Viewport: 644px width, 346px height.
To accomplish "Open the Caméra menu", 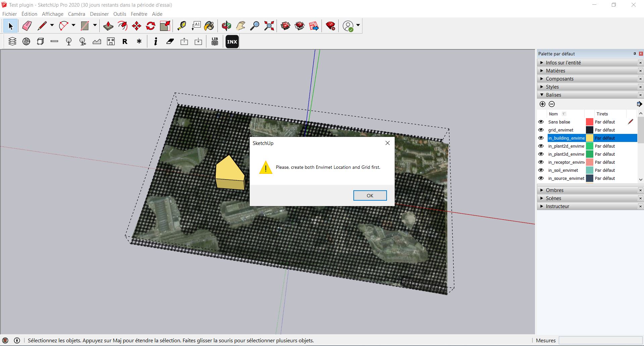I will click(x=76, y=14).
